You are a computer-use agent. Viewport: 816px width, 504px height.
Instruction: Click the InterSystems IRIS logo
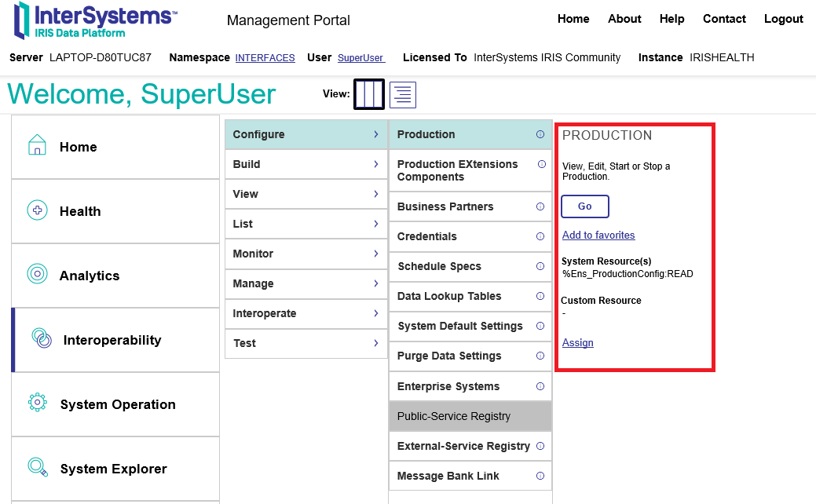(x=95, y=20)
